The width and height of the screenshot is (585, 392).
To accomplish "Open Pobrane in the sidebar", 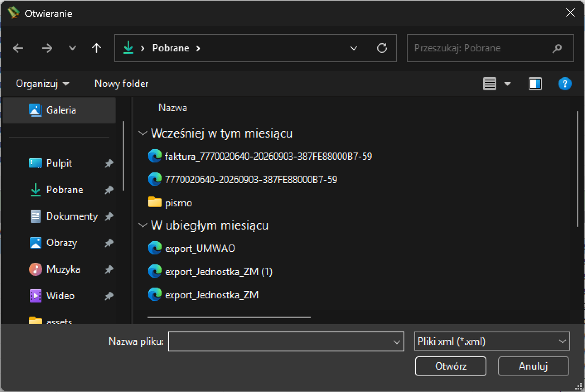I will coord(65,190).
